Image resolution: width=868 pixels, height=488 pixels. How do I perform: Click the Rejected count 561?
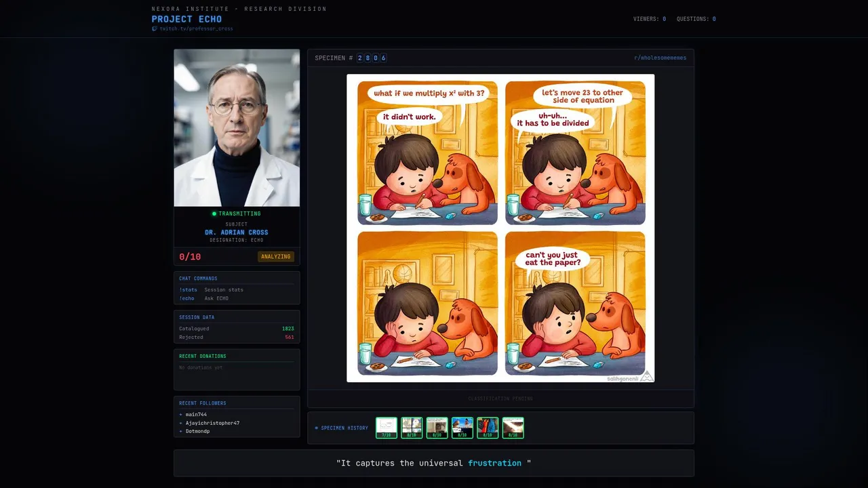pos(290,337)
